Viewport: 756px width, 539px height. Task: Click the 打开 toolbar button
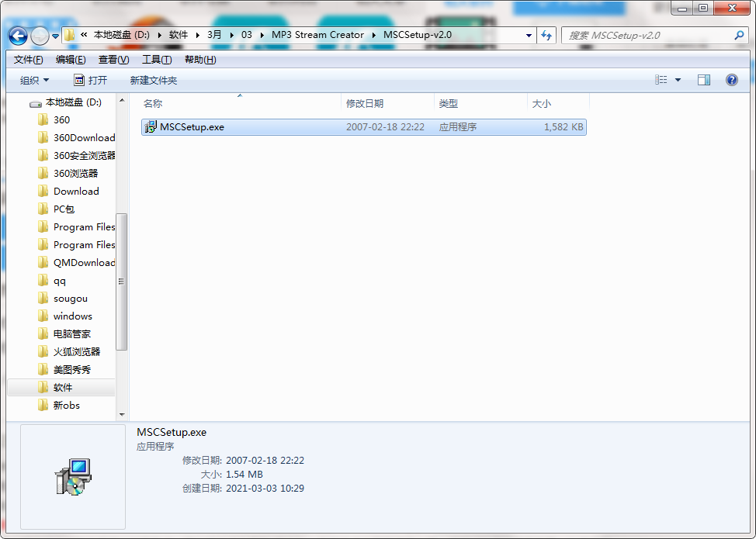coord(91,80)
